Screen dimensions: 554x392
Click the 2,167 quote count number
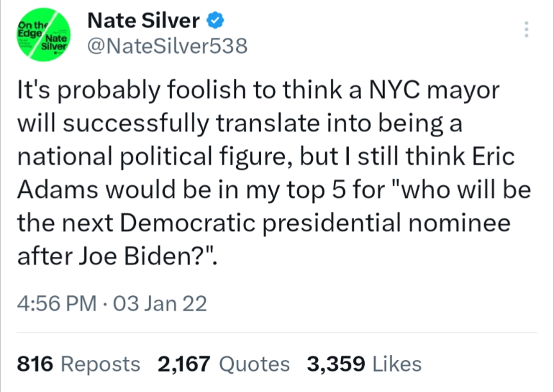[183, 364]
